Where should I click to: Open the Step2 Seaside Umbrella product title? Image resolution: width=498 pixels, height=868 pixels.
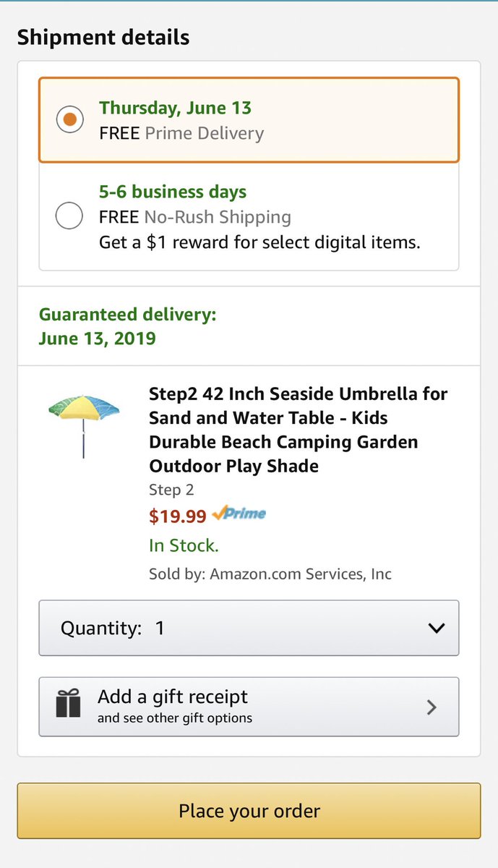298,430
